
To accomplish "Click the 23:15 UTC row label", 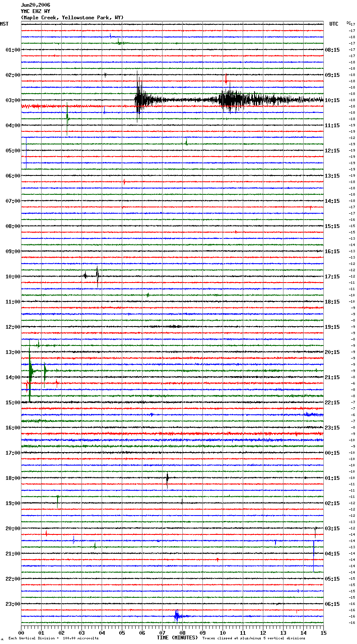I will [332, 428].
